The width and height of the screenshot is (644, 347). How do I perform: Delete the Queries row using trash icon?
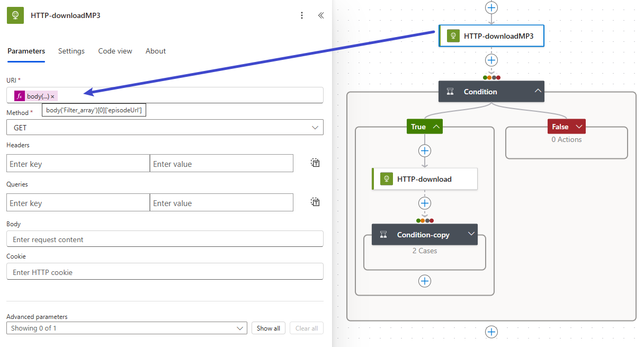(x=315, y=202)
